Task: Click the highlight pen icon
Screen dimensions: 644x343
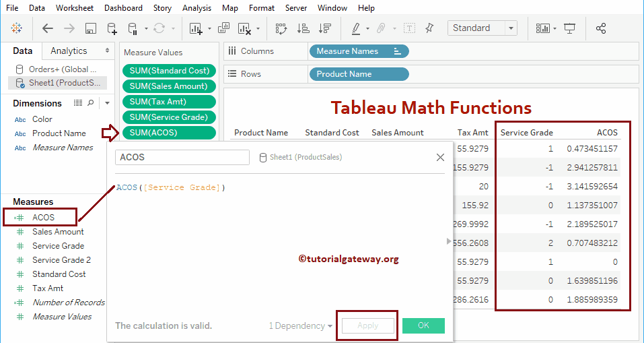Action: (356, 28)
